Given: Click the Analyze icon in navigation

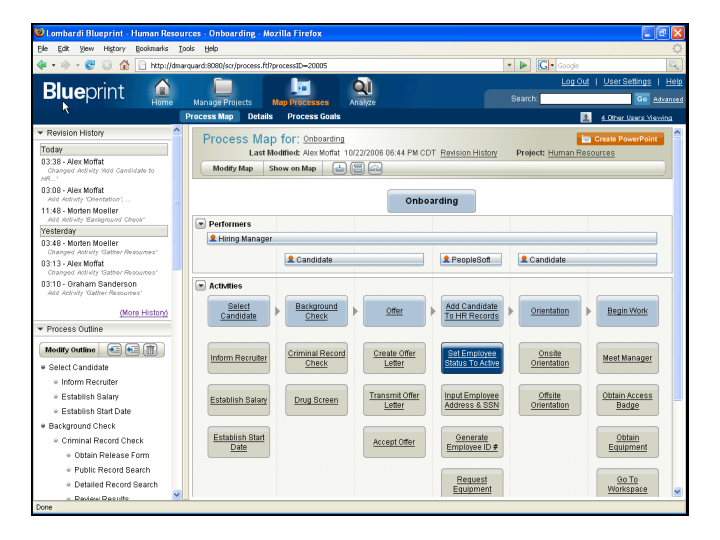Looking at the screenshot, I should point(362,90).
